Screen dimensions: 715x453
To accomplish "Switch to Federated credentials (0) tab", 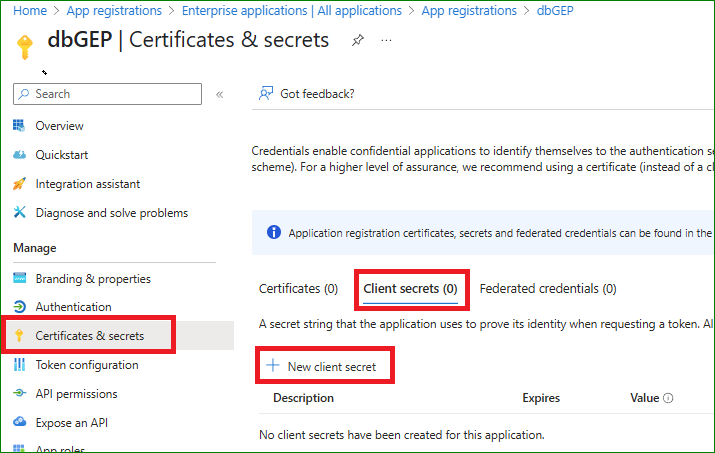I will coord(547,289).
